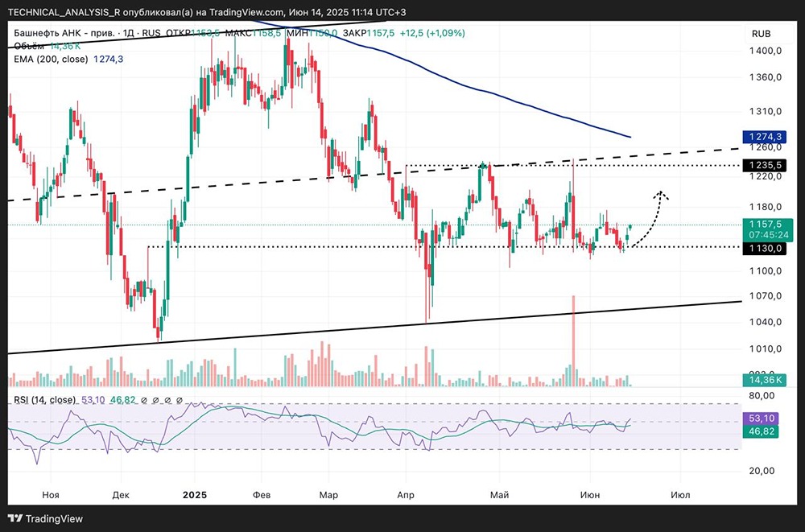Click the purple 53,10 RSI axis tag

coord(761,418)
